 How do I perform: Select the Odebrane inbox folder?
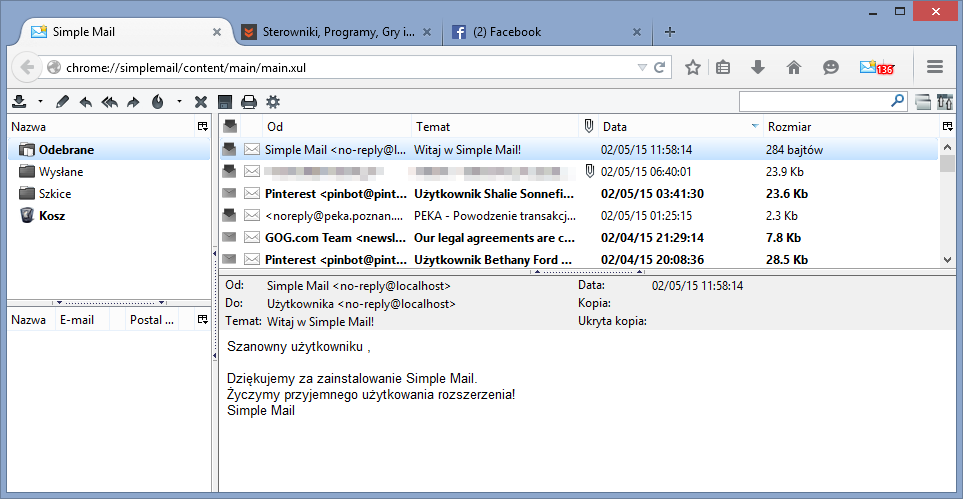pyautogui.click(x=109, y=149)
